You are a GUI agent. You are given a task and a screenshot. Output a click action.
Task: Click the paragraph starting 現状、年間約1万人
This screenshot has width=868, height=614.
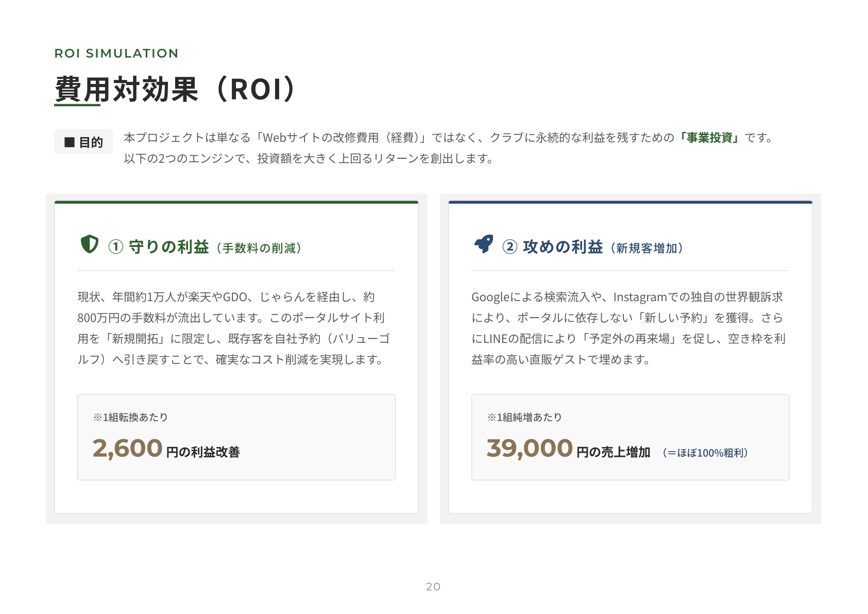[x=234, y=328]
